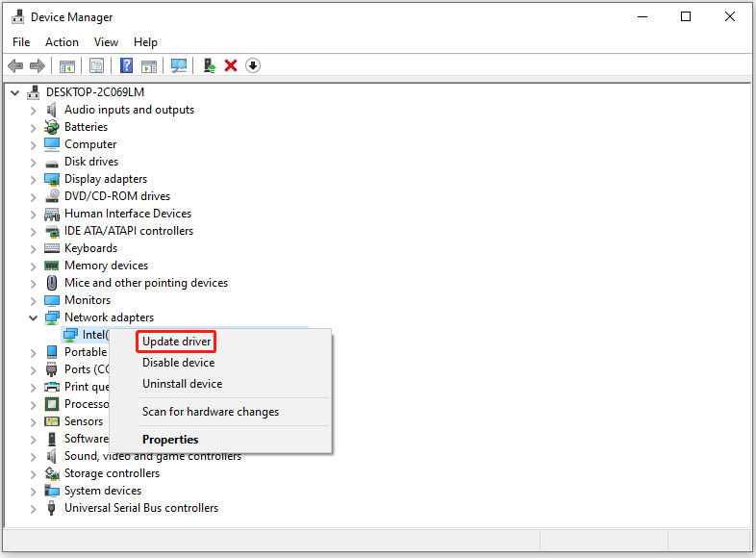The height and width of the screenshot is (558, 756).
Task: Select the Monitors tree label
Action: (x=88, y=300)
